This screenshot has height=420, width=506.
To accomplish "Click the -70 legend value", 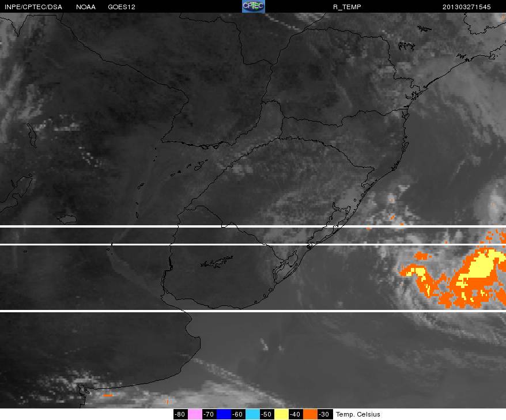I will [x=209, y=414].
